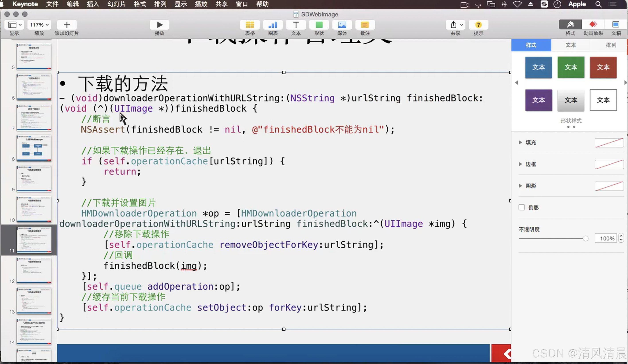Open the 117% zoom dropdown
This screenshot has height=364, width=628.
coord(39,25)
